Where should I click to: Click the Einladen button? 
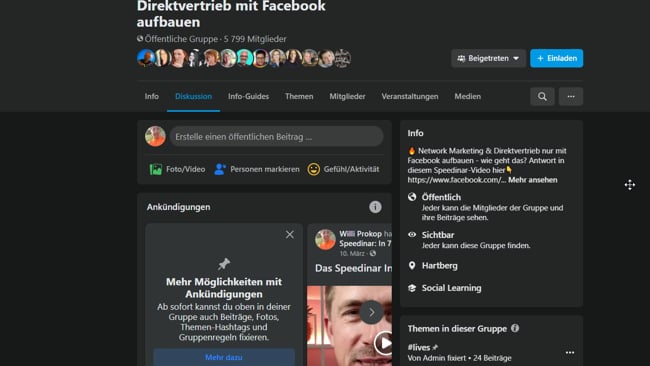click(x=557, y=58)
